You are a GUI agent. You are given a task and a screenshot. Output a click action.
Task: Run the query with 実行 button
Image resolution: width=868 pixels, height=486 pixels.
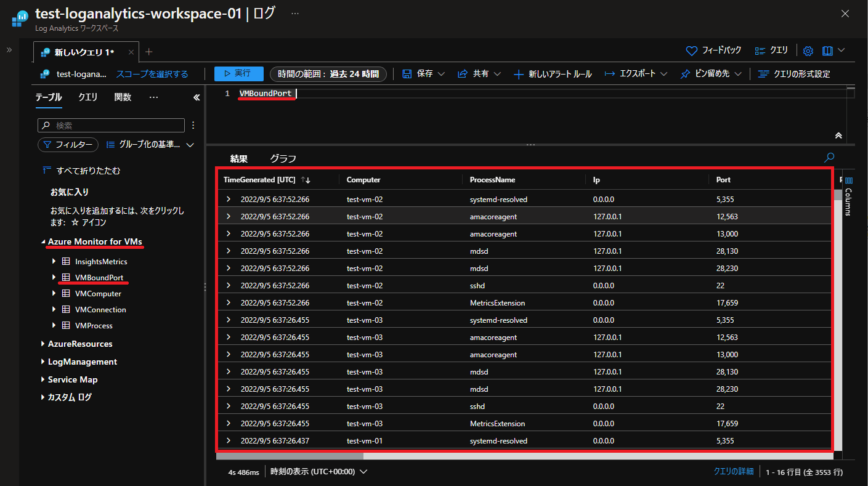(x=239, y=74)
